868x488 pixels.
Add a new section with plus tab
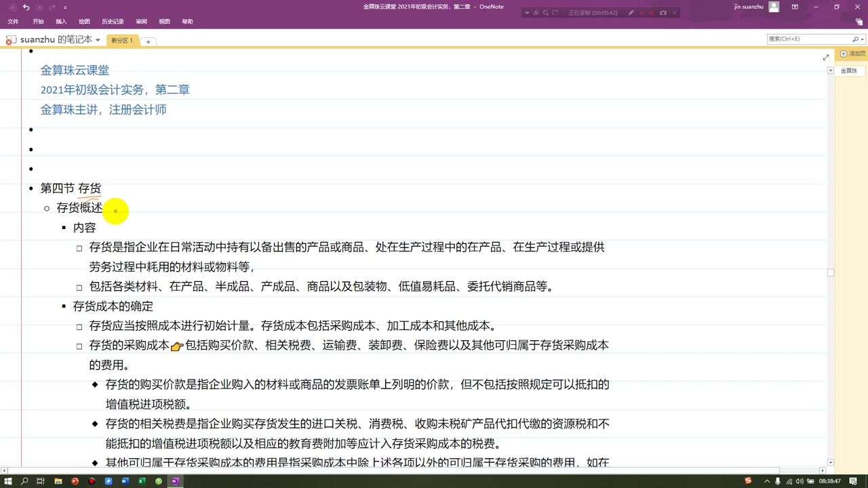pos(148,41)
